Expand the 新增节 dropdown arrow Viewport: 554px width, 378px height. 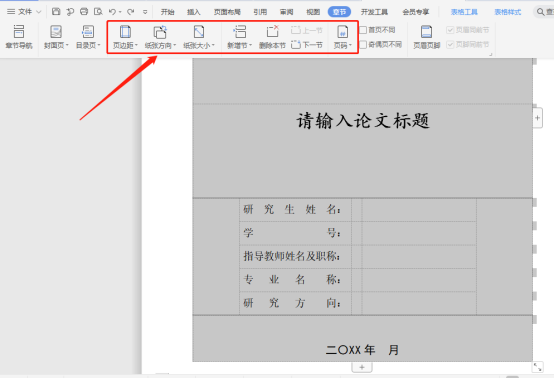pos(251,45)
